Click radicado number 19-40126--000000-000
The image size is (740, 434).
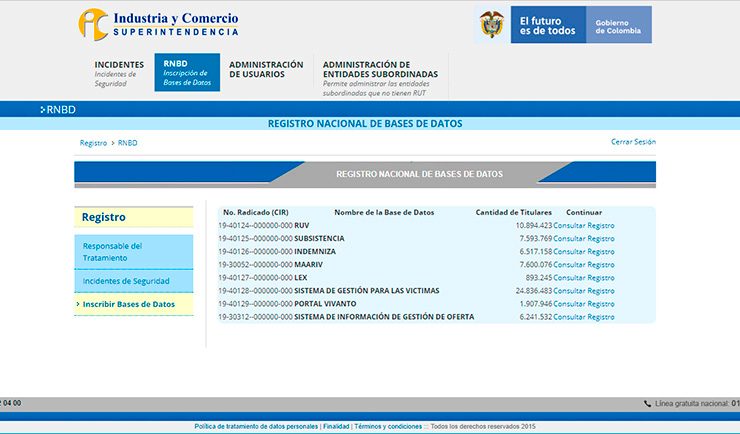(255, 251)
